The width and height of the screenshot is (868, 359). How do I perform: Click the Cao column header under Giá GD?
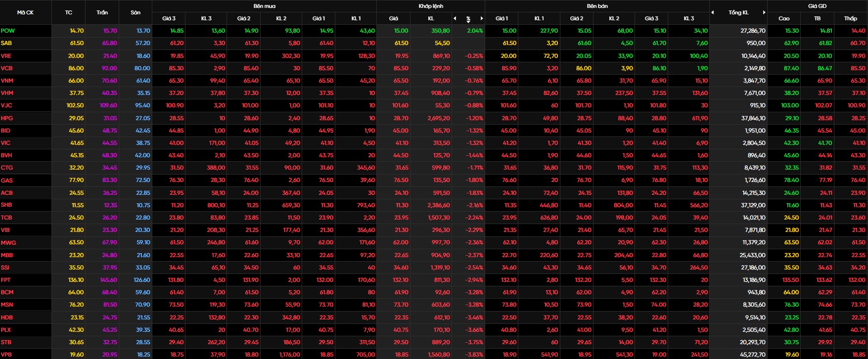[784, 18]
